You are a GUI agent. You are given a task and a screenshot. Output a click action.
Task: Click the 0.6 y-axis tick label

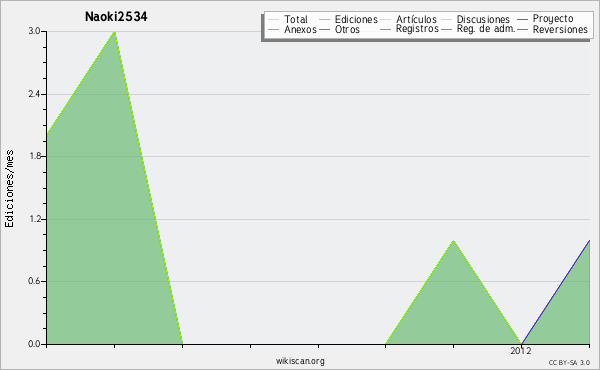[34, 281]
